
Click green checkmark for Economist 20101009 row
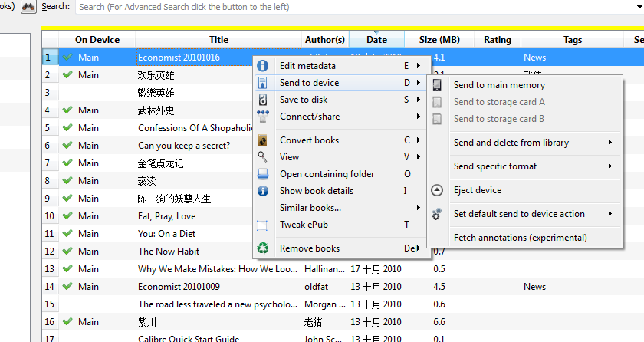click(67, 287)
